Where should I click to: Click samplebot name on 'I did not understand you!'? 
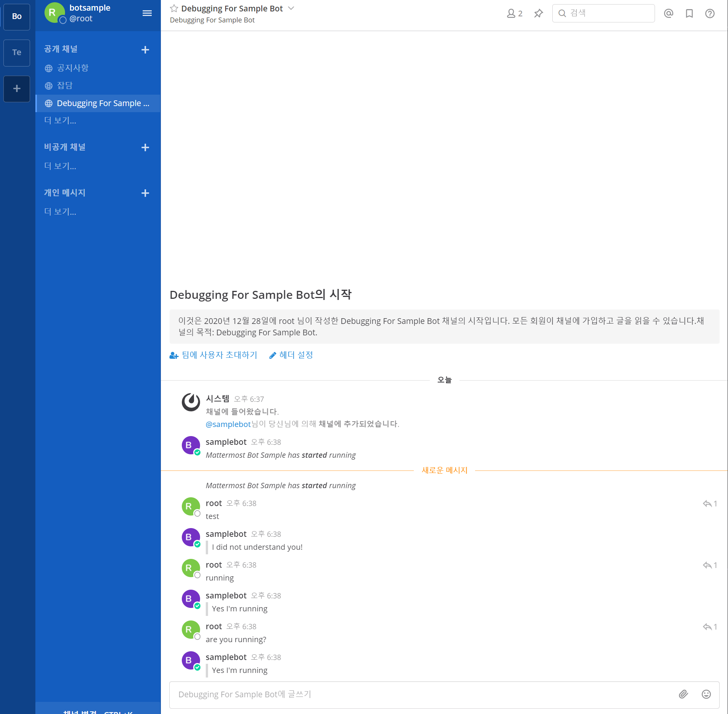tap(226, 534)
